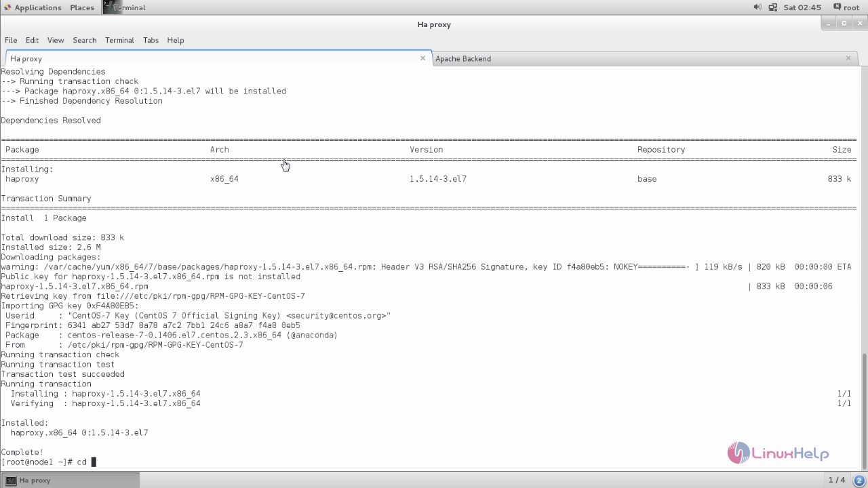Click the 'Verifying' haproxy line
868x488 pixels.
pyautogui.click(x=105, y=403)
